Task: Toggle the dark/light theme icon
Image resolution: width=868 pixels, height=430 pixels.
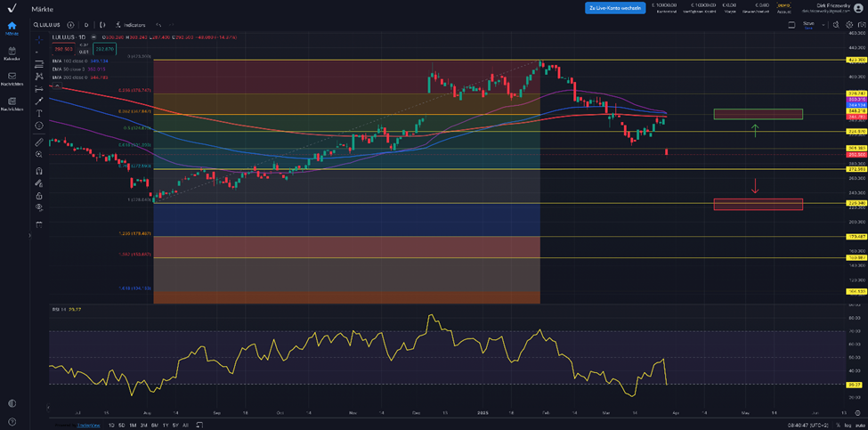Action: [x=12, y=403]
